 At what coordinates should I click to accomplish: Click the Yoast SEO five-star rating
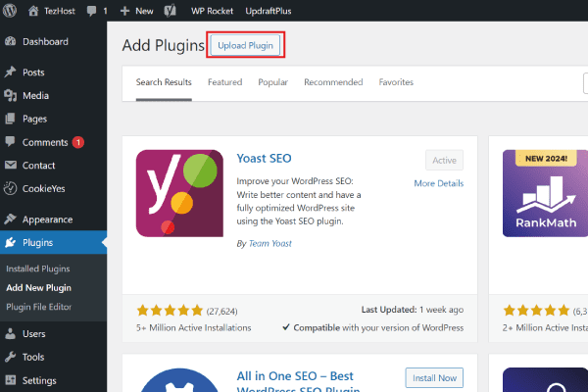170,311
